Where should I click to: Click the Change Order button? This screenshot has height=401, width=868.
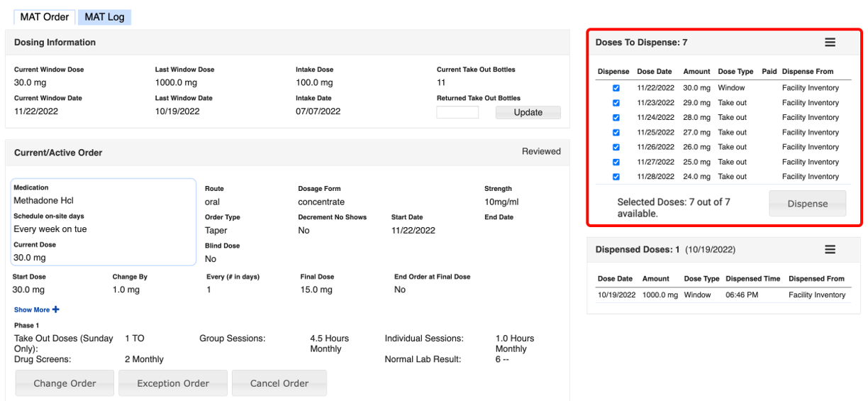tap(65, 383)
